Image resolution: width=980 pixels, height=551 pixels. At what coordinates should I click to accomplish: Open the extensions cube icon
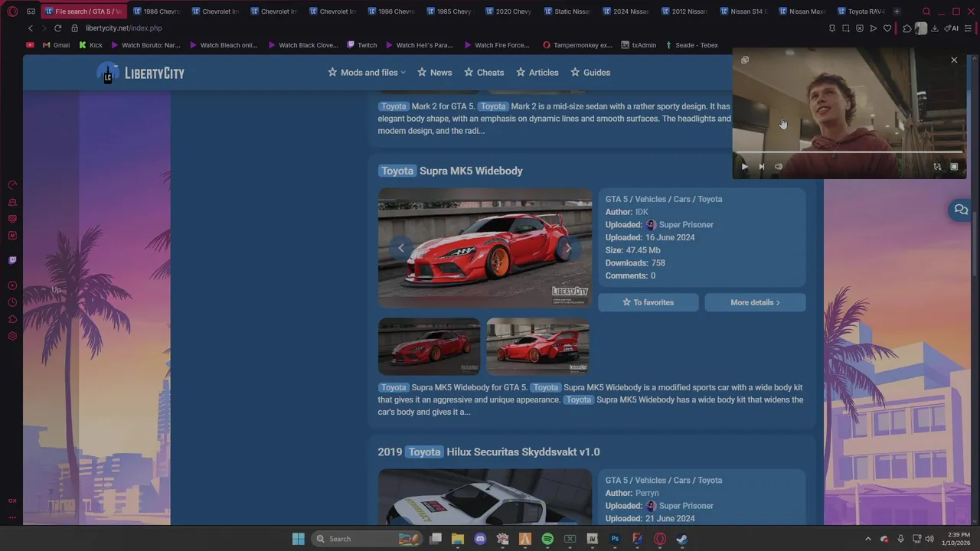(x=907, y=28)
